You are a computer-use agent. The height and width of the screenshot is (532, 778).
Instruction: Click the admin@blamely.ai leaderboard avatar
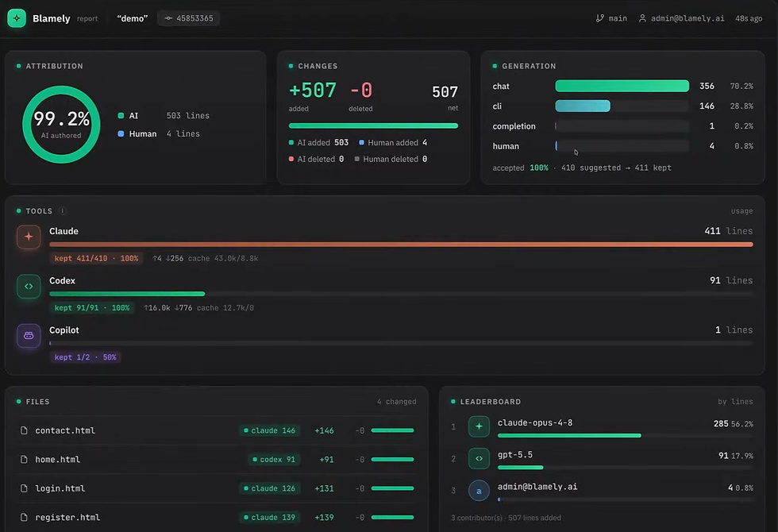click(479, 491)
